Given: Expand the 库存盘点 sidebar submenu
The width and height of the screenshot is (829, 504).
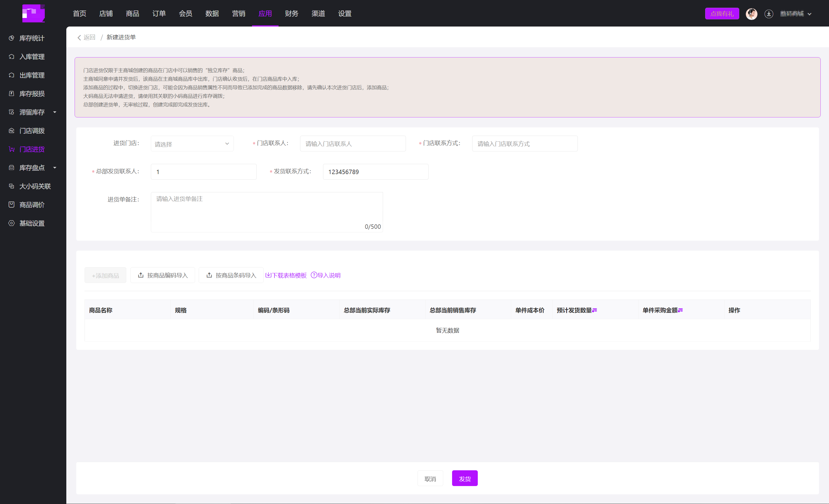Looking at the screenshot, I should click(x=54, y=167).
